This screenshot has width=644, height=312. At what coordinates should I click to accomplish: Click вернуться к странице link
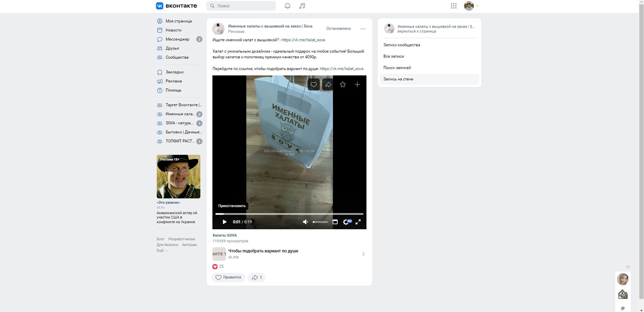tap(417, 31)
